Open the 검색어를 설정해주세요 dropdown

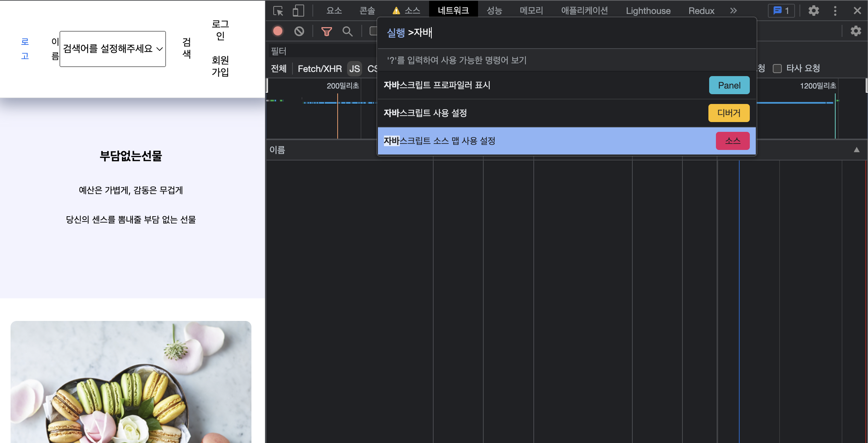pyautogui.click(x=113, y=49)
